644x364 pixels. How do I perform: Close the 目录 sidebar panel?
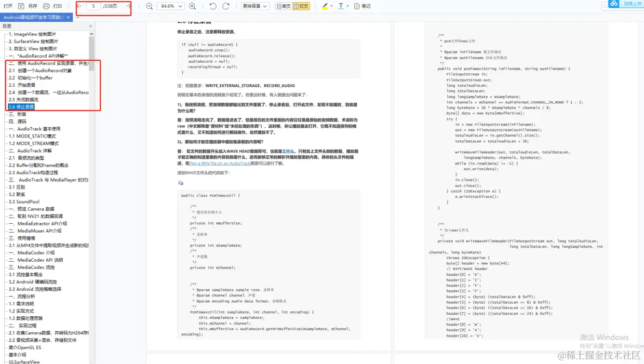pos(90,26)
